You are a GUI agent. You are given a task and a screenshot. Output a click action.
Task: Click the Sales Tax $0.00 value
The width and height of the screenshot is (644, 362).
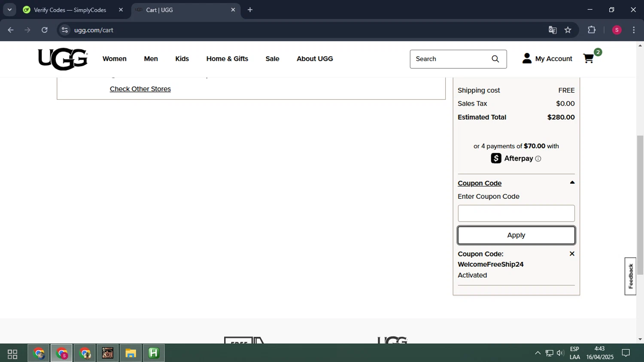click(x=565, y=103)
